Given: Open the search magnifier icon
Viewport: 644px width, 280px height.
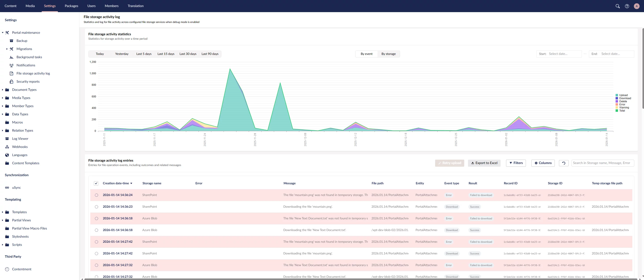Looking at the screenshot, I should (x=617, y=6).
